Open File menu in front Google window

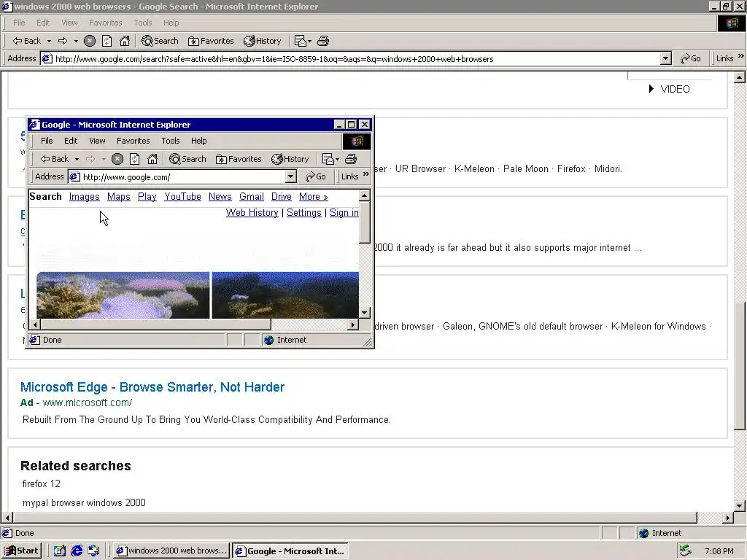(47, 141)
